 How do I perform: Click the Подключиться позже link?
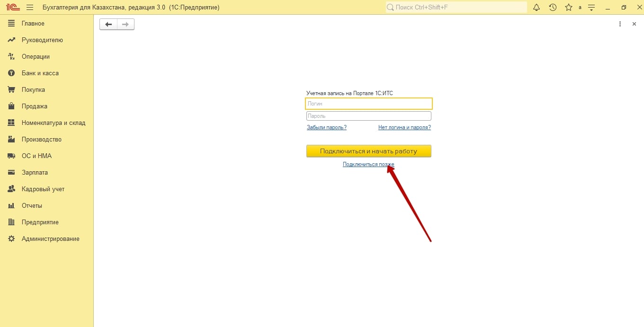(368, 164)
